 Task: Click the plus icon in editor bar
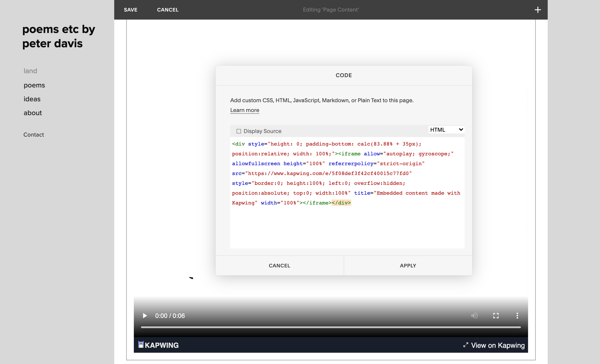pyautogui.click(x=538, y=10)
